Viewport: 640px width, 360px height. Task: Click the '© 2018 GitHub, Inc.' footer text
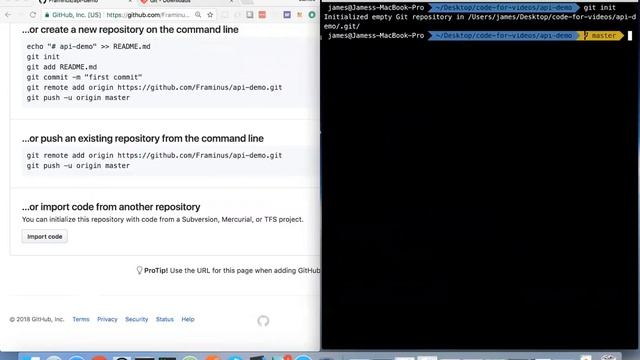point(37,319)
